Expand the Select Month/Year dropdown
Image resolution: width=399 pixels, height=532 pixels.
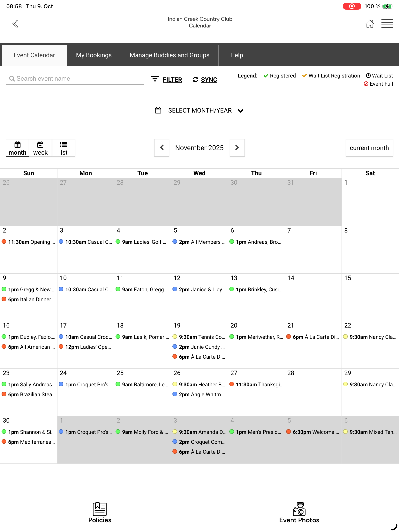pyautogui.click(x=199, y=110)
